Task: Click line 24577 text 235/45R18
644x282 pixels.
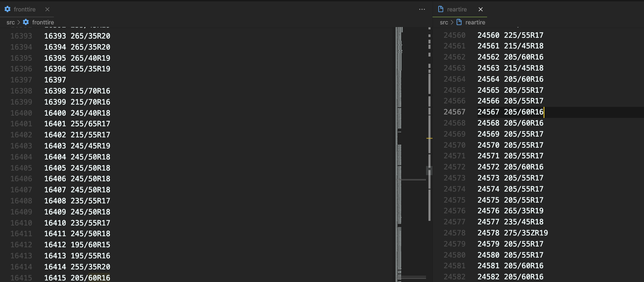Action: pos(524,222)
